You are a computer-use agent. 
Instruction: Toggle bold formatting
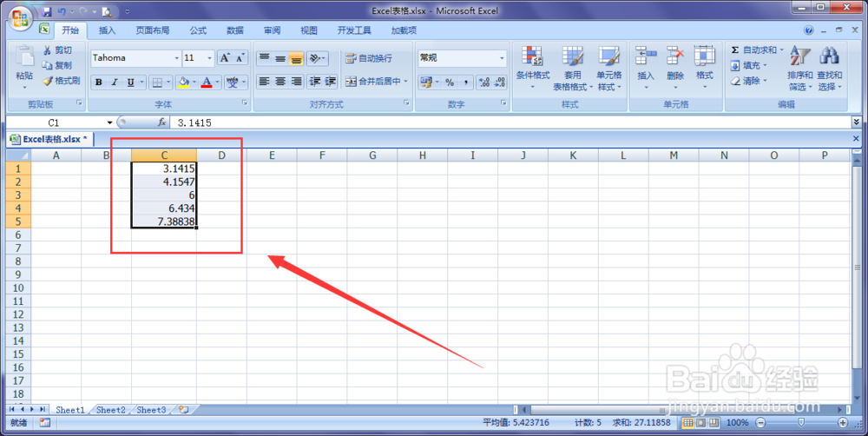point(99,82)
